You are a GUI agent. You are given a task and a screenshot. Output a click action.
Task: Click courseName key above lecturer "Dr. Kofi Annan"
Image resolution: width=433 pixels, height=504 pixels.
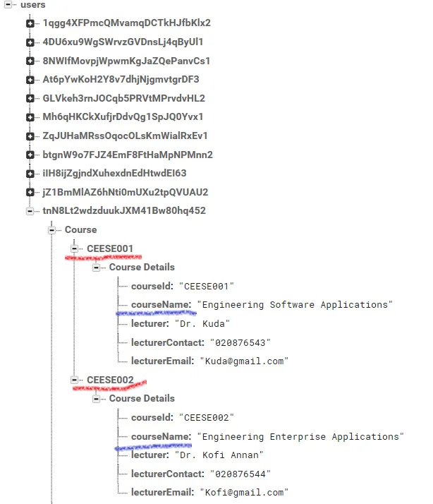[x=161, y=436]
